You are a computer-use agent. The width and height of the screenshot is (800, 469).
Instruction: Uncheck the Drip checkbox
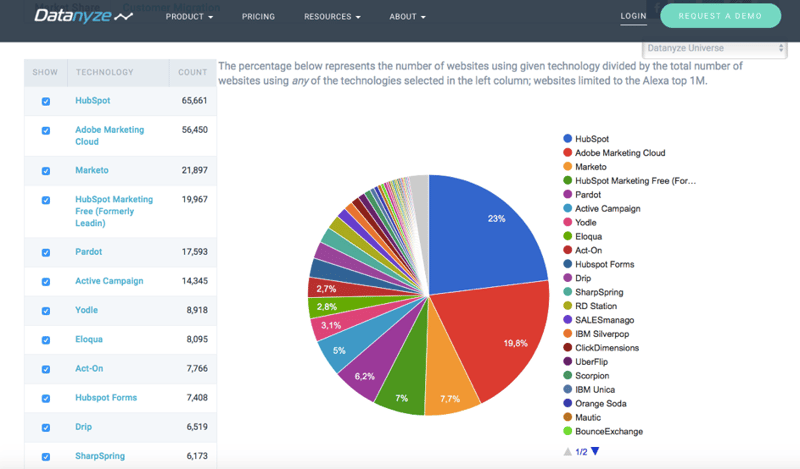46,428
